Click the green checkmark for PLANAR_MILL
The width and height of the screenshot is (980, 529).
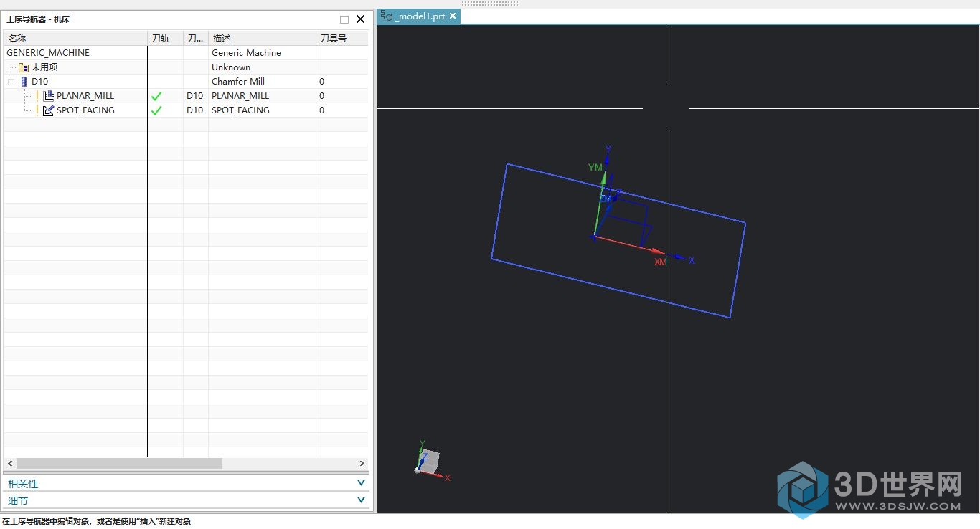(156, 96)
